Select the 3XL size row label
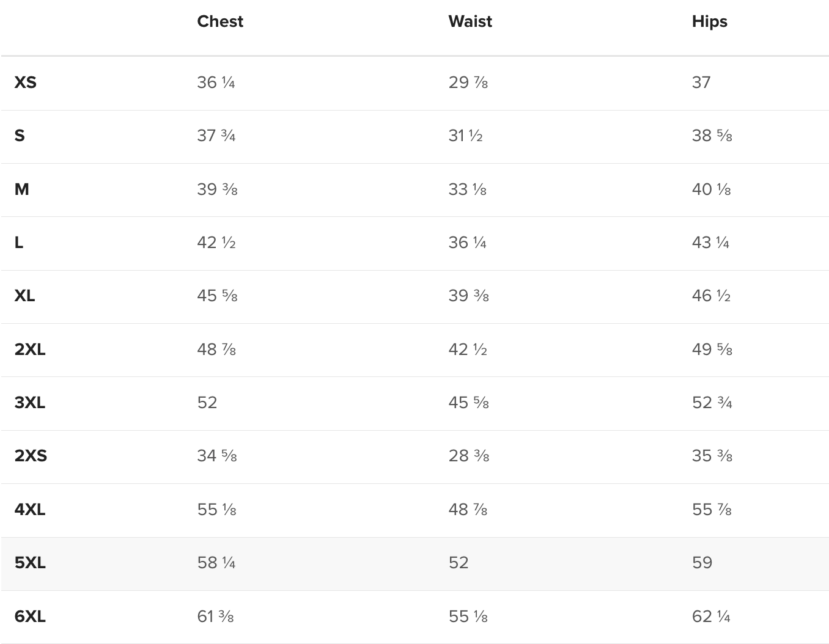This screenshot has height=644, width=829. (30, 403)
